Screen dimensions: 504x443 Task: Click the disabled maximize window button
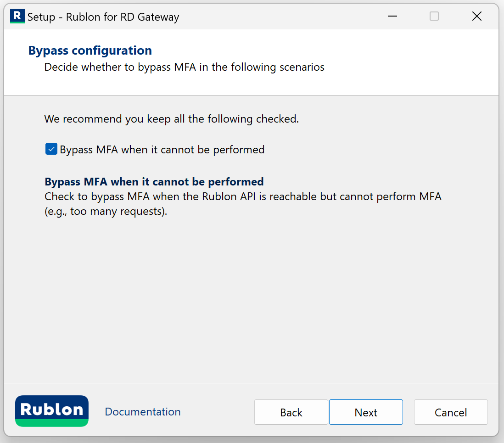[434, 17]
